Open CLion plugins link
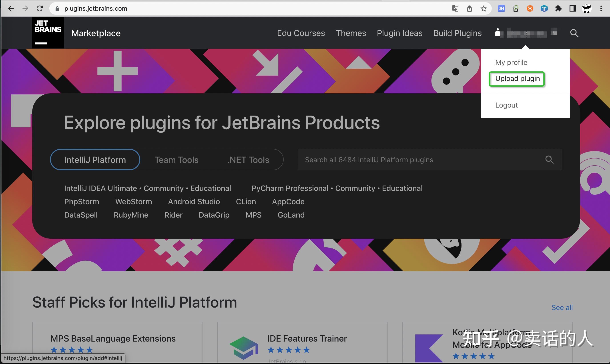610x364 pixels. (246, 202)
